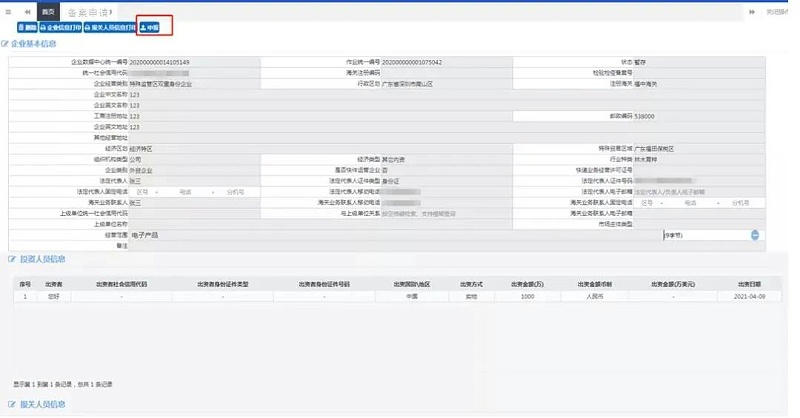Click the 组织机构类型 value 公司

point(135,160)
